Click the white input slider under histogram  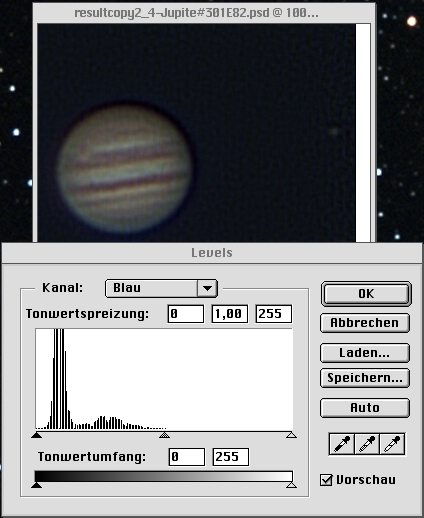(x=292, y=435)
